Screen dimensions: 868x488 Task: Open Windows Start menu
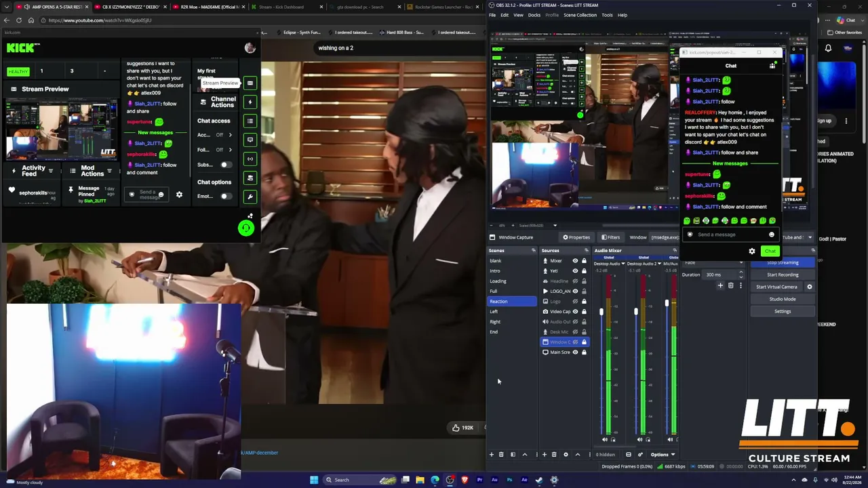pyautogui.click(x=314, y=480)
